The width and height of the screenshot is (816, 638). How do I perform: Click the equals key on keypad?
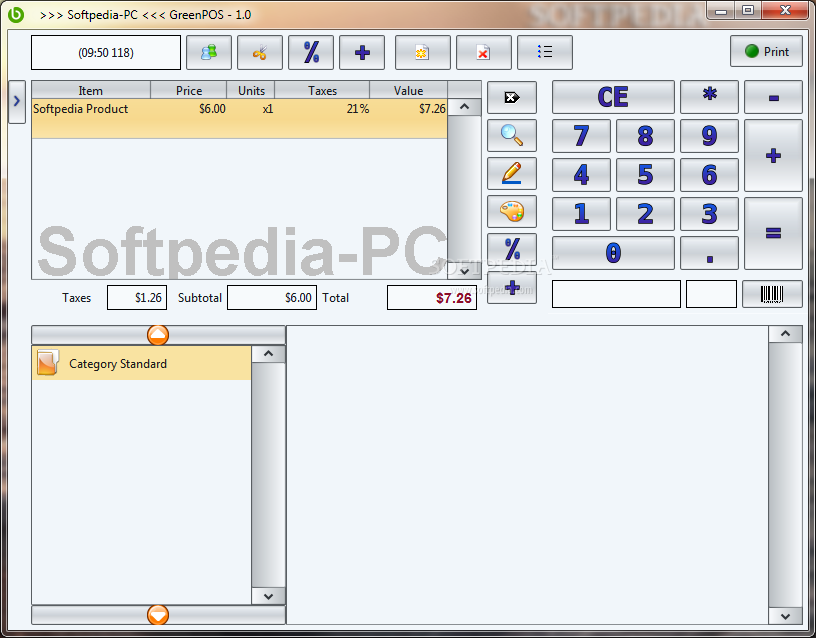pos(773,233)
